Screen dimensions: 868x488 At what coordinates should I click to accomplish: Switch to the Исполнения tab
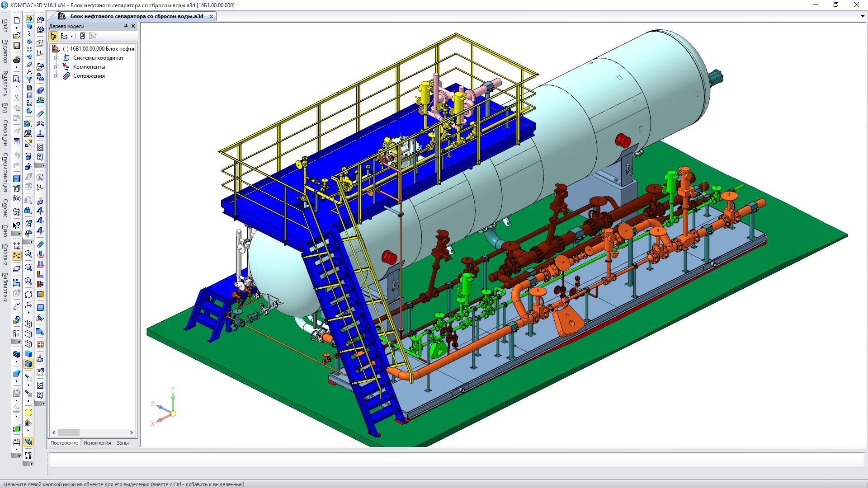point(97,443)
